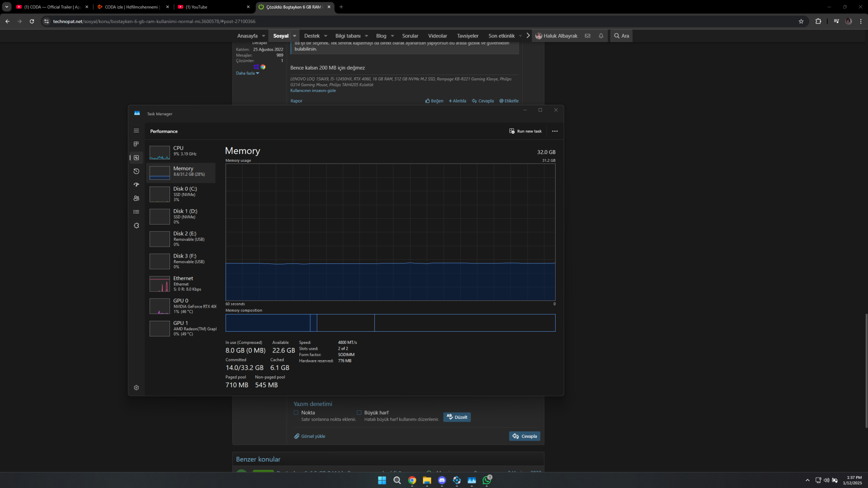
Task: Enable the Büyük harf checkbox
Action: click(359, 413)
